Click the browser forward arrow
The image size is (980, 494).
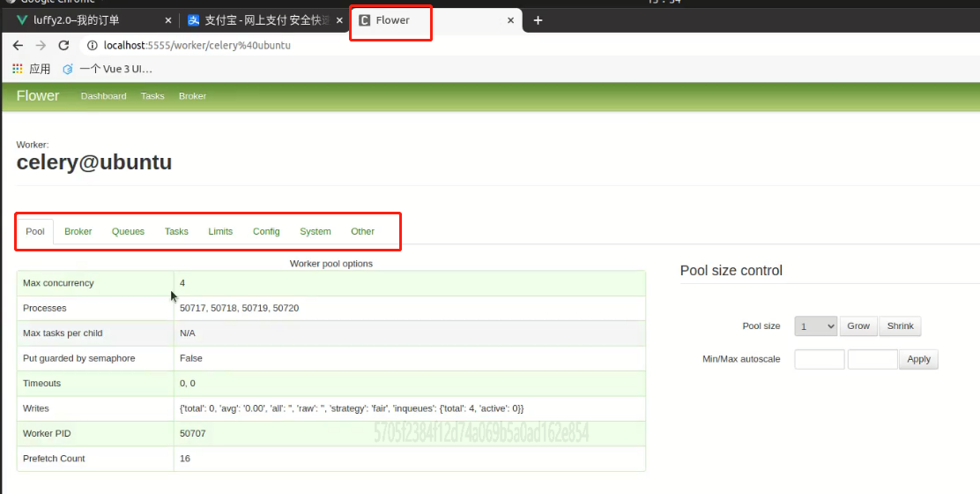41,45
